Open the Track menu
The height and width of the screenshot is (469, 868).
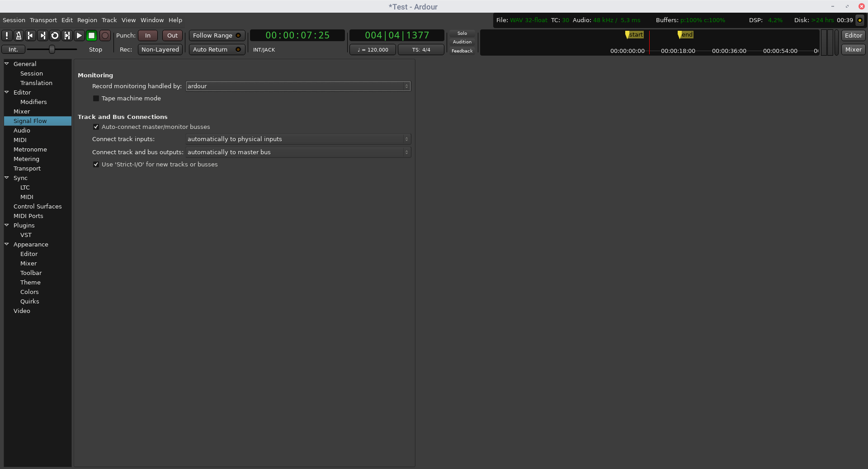(109, 20)
